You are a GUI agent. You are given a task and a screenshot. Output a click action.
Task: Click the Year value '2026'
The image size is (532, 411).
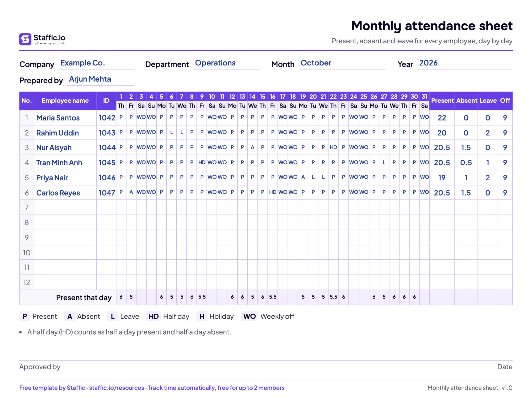428,63
